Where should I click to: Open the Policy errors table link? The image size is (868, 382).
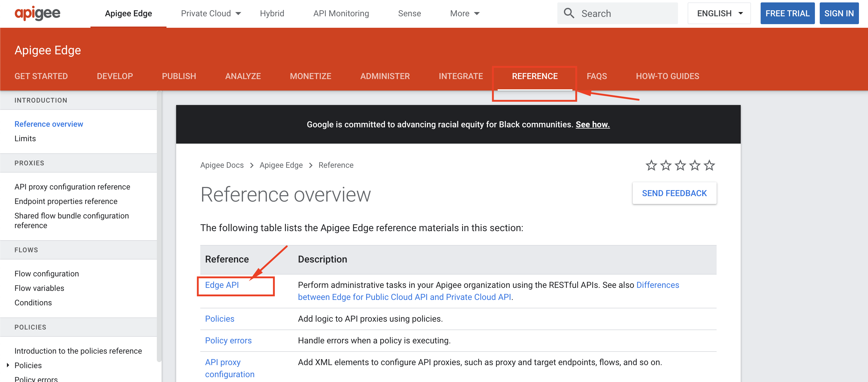pos(228,341)
